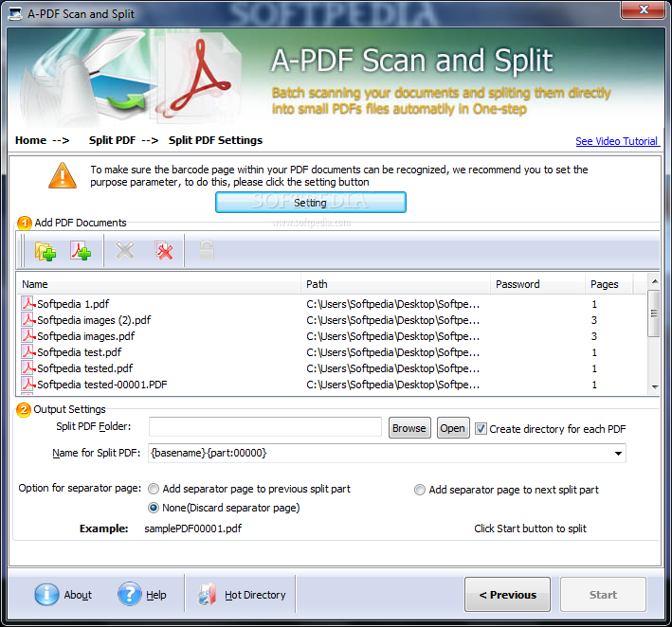
Task: Click PDF icon beside Softpedia test.pdf
Action: coord(28,352)
